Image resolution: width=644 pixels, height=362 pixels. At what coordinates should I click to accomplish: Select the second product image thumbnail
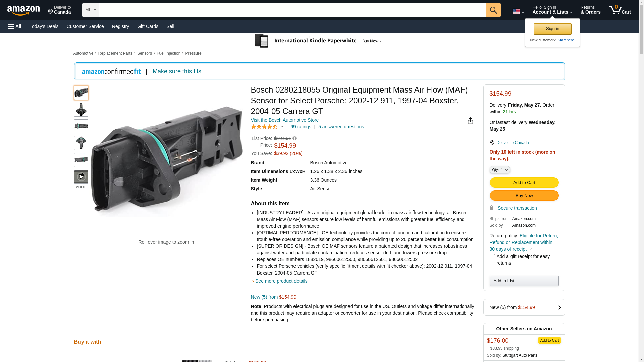[x=81, y=110]
